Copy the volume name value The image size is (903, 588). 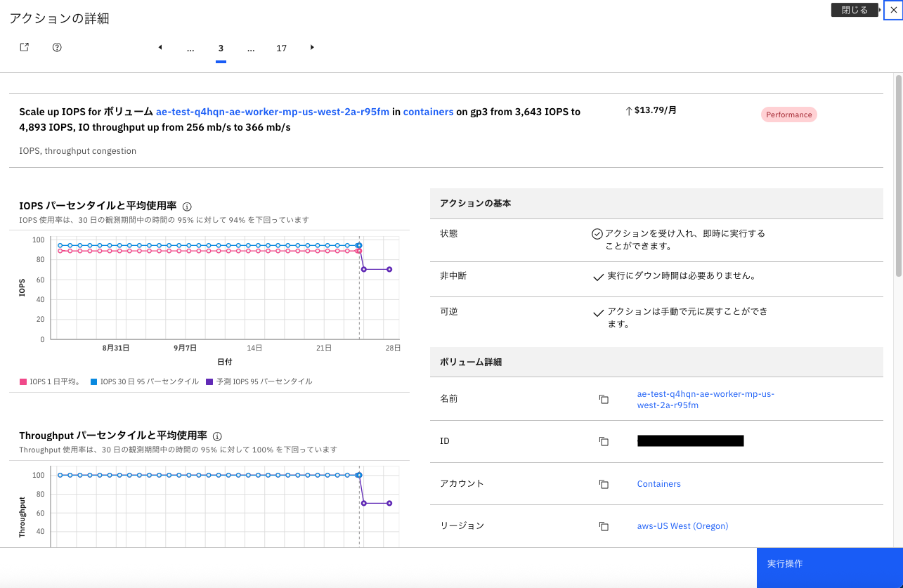[603, 399]
